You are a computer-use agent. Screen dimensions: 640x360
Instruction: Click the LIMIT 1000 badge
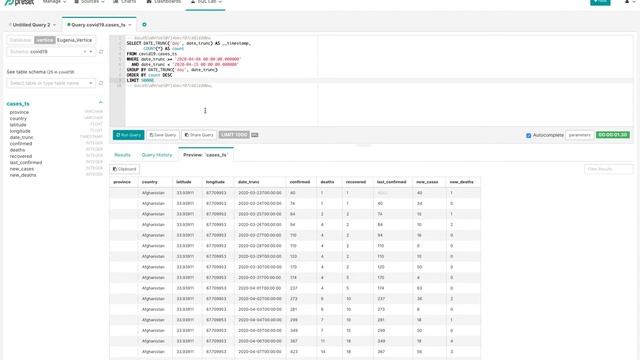(x=234, y=135)
